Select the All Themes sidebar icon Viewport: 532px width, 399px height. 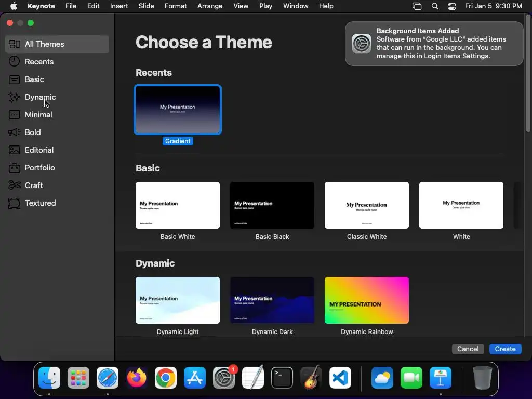[14, 44]
